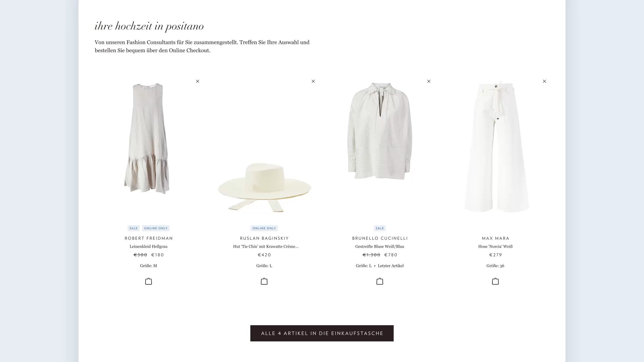Remove the Max Mara trousers item
The height and width of the screenshot is (362, 644).
(x=544, y=81)
